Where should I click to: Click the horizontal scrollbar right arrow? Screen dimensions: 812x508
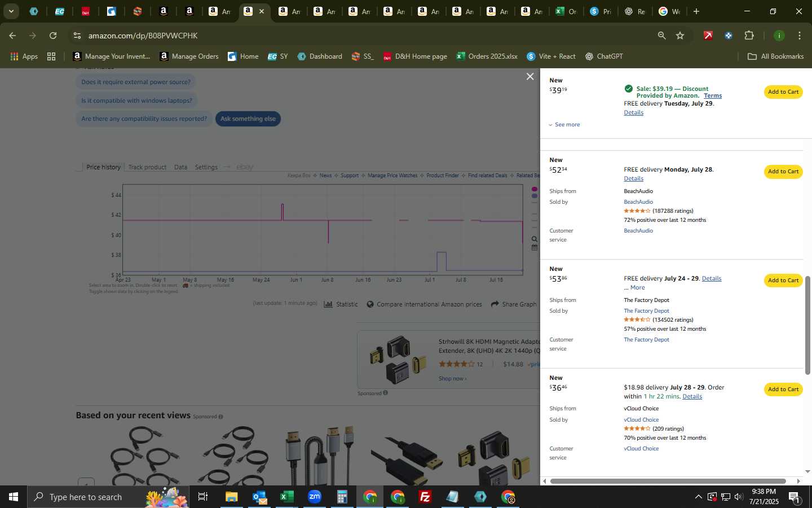[x=798, y=481]
